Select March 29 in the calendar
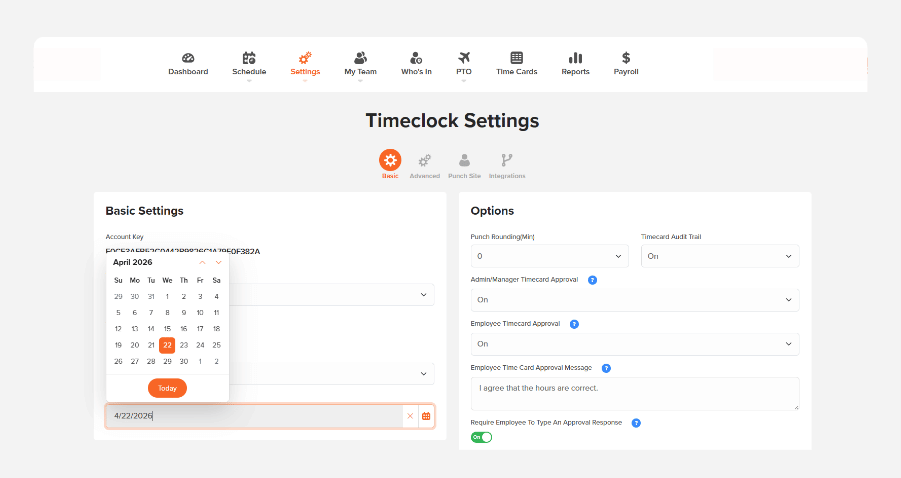 [x=118, y=296]
